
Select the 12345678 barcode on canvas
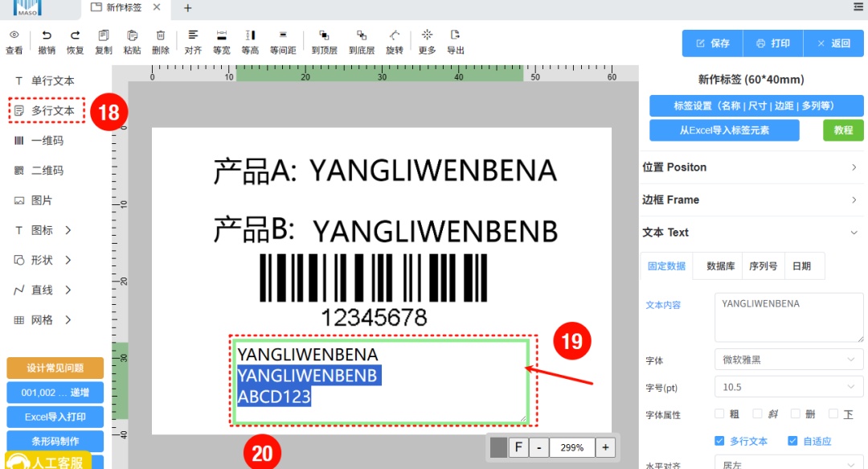[x=374, y=291]
